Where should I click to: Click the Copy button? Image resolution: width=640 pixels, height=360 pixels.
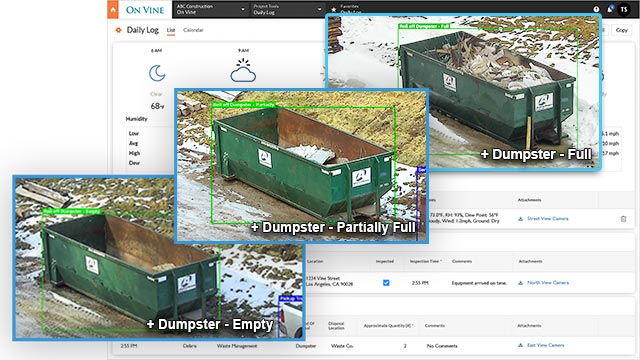tap(622, 30)
